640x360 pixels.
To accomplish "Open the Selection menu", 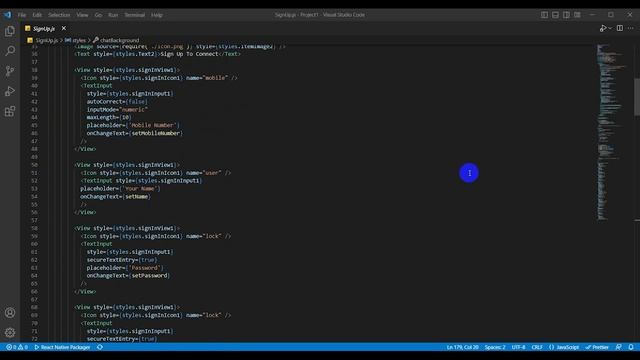I will click(x=59, y=15).
